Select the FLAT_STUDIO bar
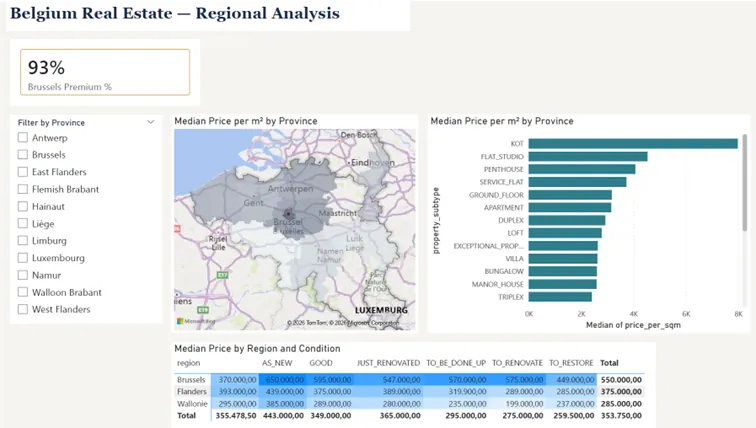 588,157
